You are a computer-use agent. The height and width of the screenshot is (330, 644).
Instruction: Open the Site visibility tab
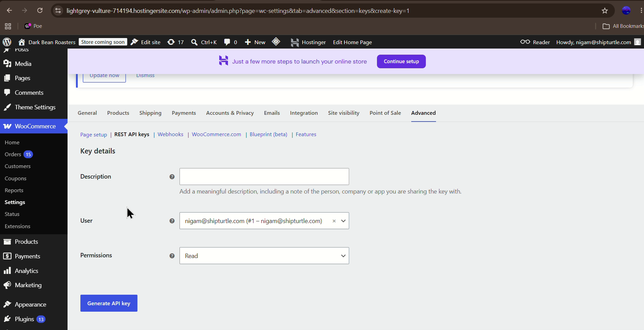click(343, 113)
